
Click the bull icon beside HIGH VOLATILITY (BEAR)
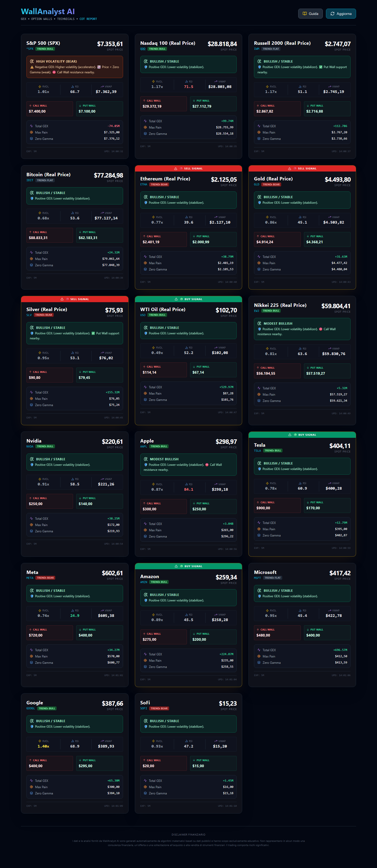(32, 61)
